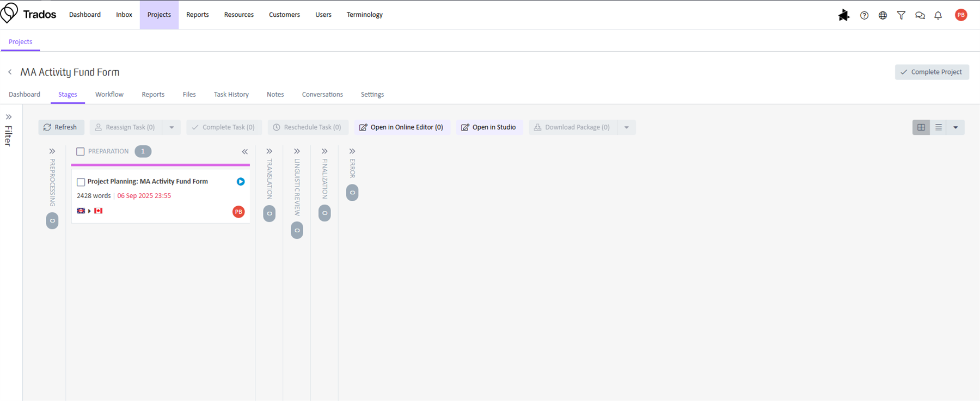This screenshot has height=401, width=980.
Task: Open Terminology in top navigation
Action: click(x=365, y=15)
